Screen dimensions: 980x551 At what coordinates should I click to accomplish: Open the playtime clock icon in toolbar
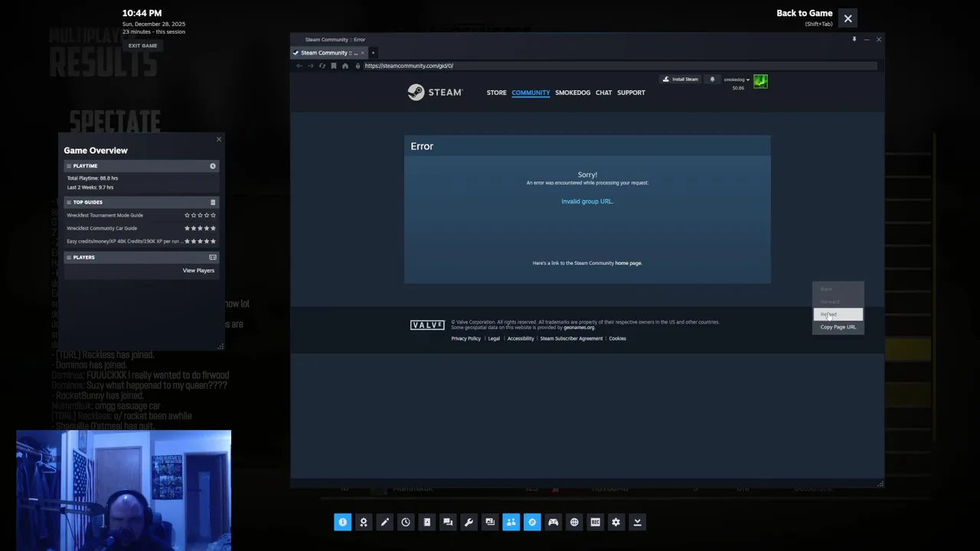(406, 522)
